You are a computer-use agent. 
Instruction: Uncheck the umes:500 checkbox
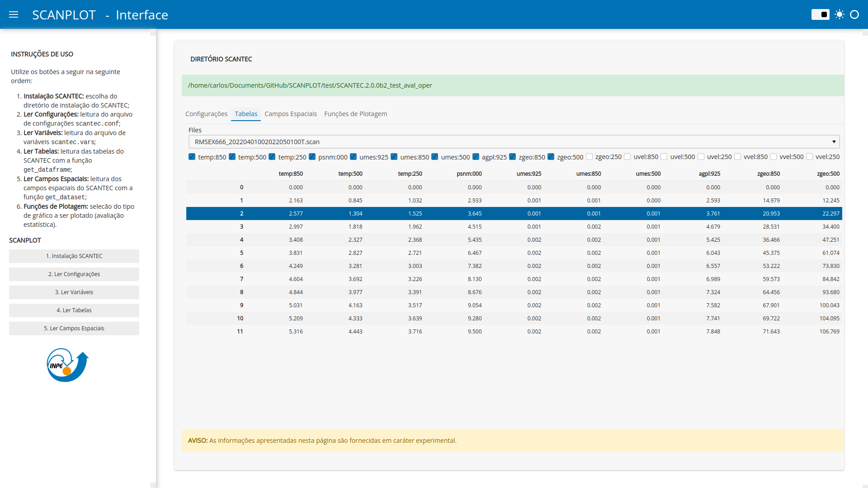click(434, 157)
